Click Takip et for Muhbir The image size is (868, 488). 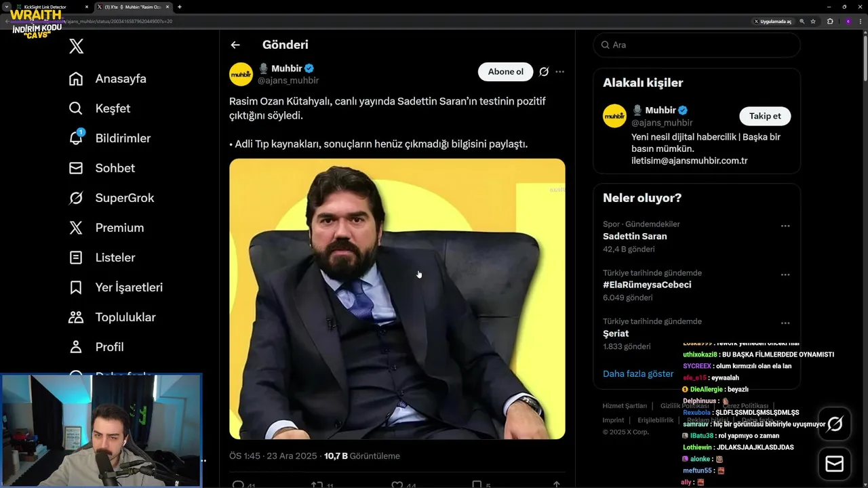tap(765, 116)
